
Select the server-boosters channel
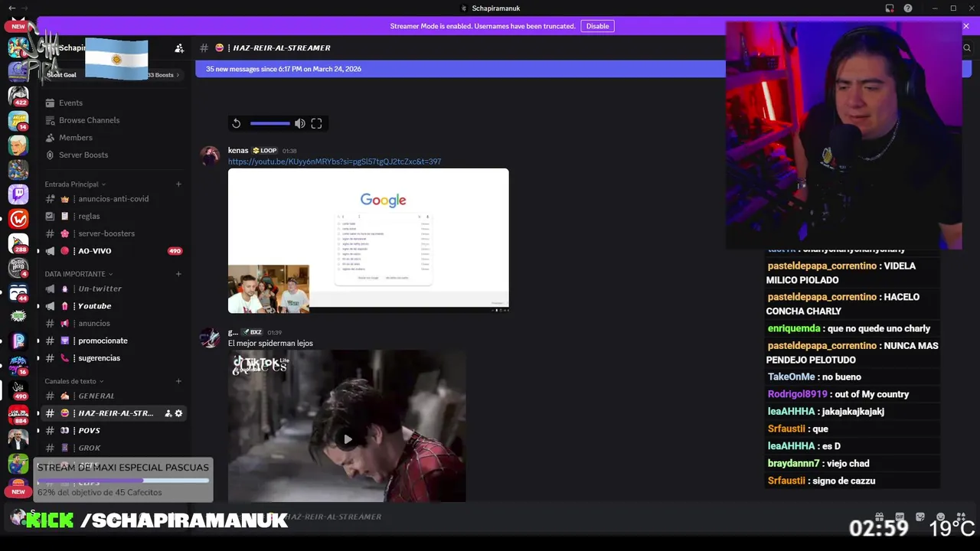[113, 233]
